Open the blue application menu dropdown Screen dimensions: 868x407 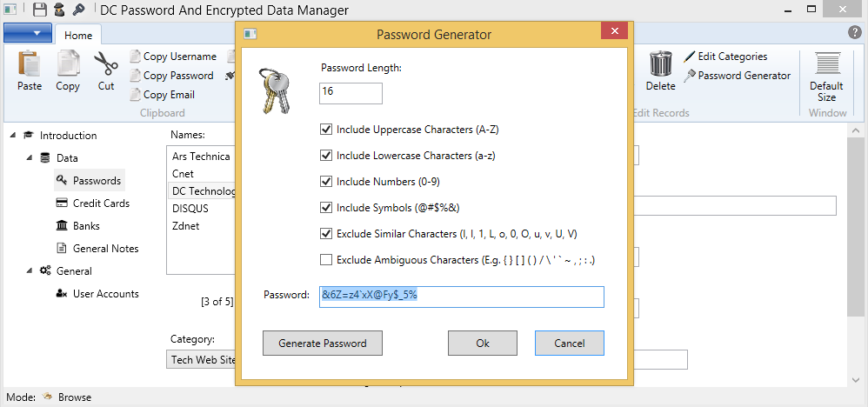(28, 34)
